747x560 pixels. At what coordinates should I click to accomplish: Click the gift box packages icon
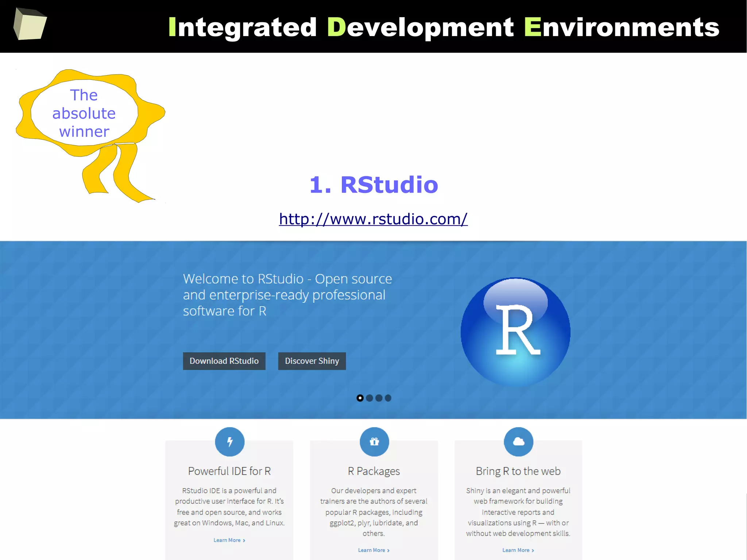click(x=374, y=442)
